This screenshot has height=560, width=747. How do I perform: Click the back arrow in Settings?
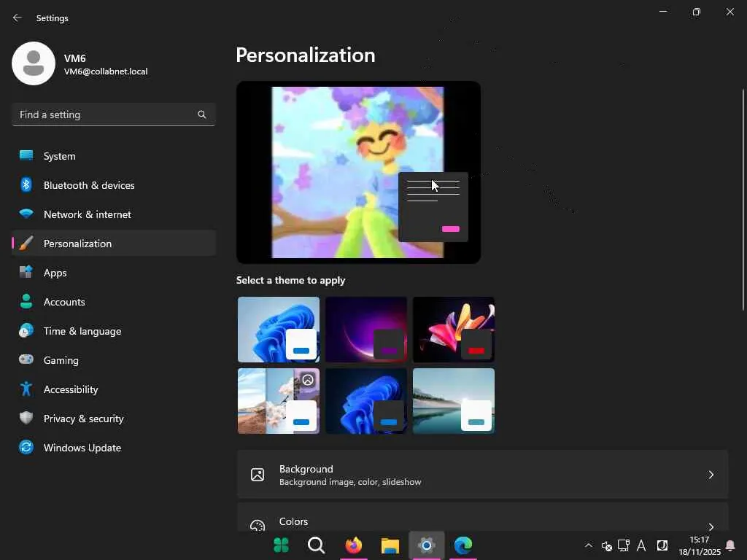(18, 18)
